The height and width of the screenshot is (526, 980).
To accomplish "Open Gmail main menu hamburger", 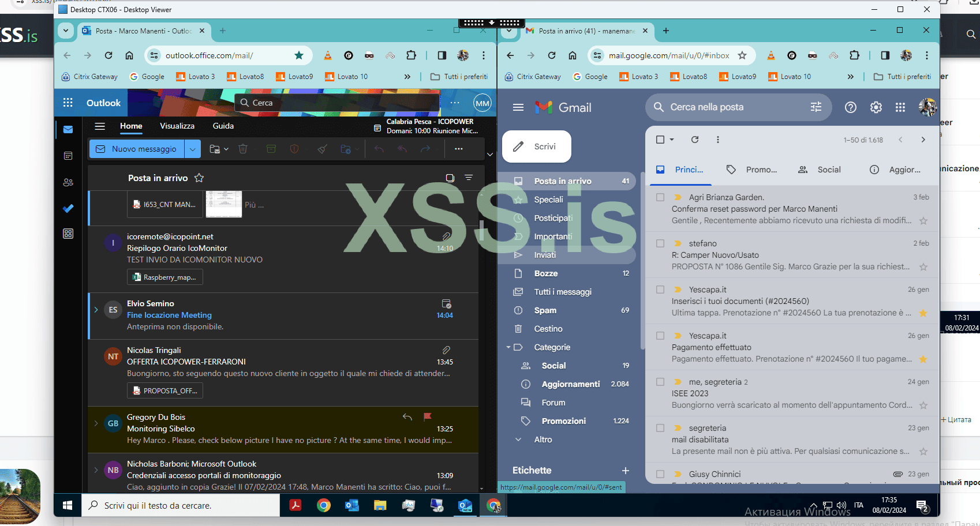I will tap(518, 107).
